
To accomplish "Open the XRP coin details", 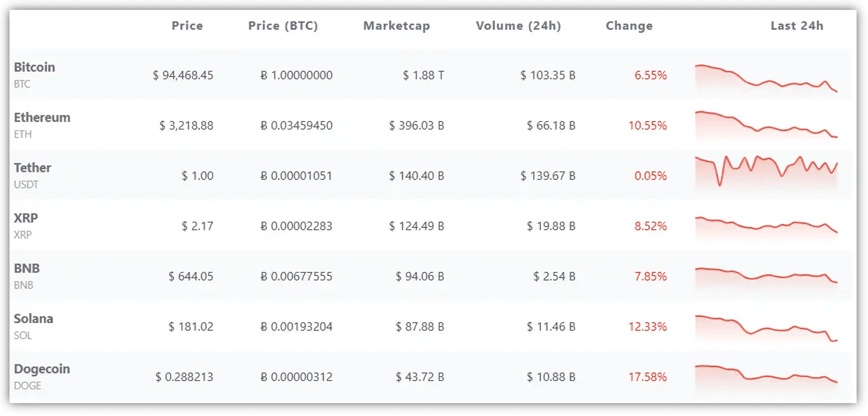I will tap(26, 218).
